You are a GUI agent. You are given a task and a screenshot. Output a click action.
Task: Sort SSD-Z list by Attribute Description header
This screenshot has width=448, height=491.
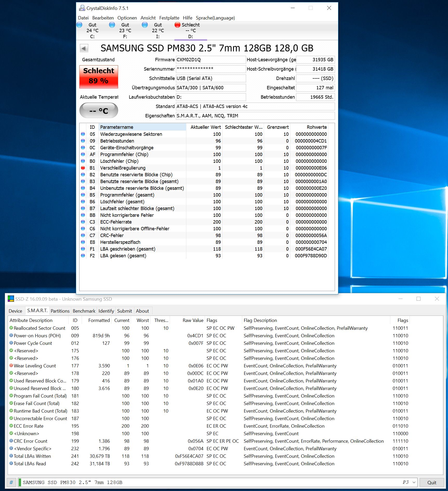[x=38, y=320]
